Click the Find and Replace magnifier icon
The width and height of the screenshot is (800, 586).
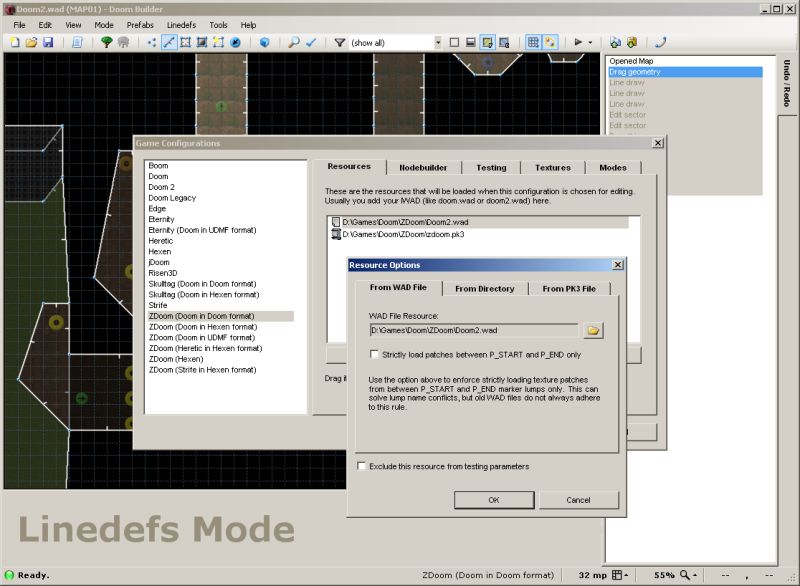[294, 43]
